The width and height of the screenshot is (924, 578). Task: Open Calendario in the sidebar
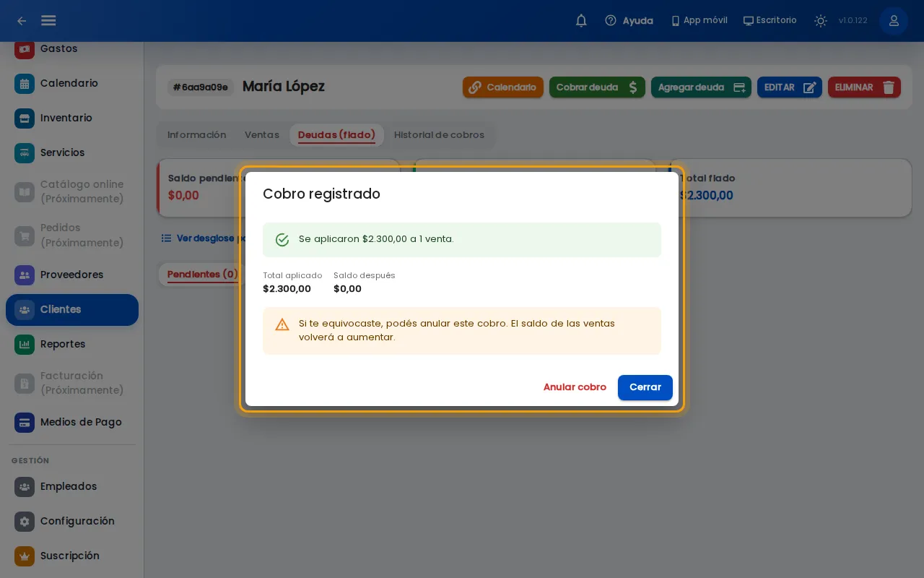coord(72,83)
